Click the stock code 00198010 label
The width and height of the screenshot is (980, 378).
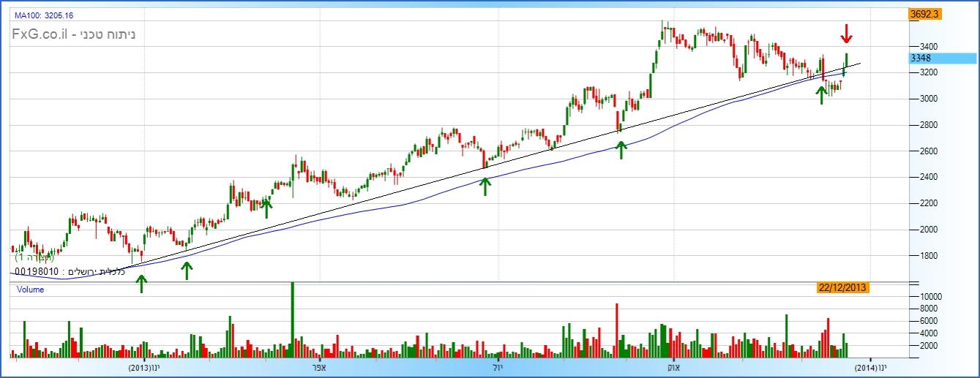coord(37,271)
